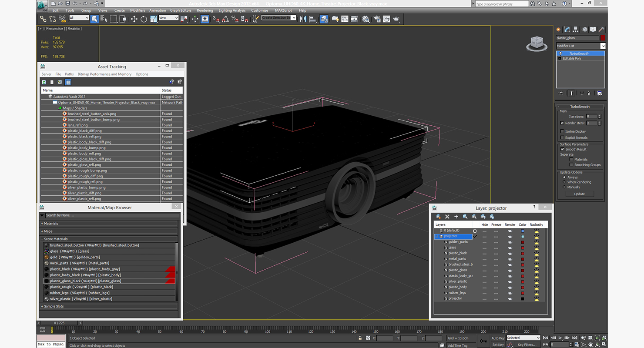This screenshot has width=644, height=348.
Task: Click the Update button in TurboSmooth
Action: coord(579,194)
